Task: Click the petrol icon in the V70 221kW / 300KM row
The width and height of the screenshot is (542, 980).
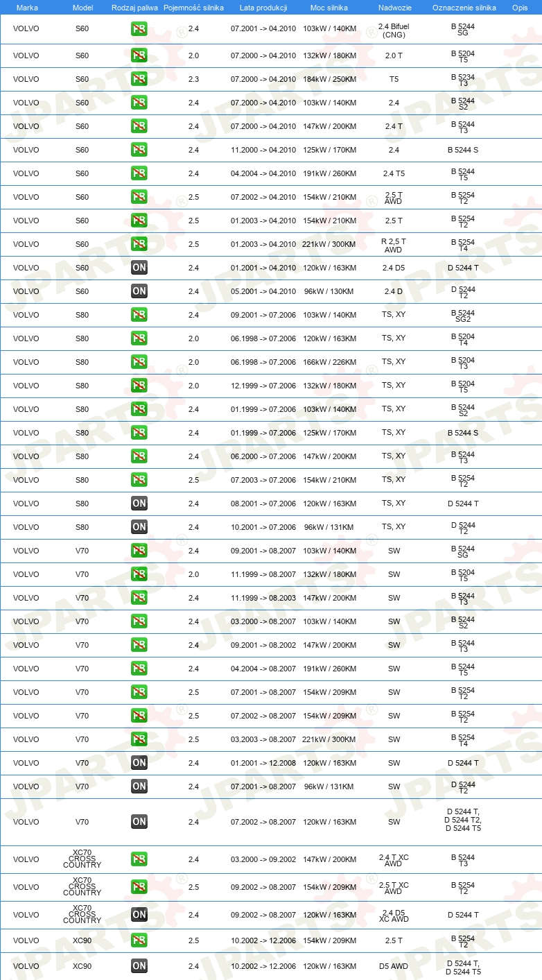Action: (139, 739)
